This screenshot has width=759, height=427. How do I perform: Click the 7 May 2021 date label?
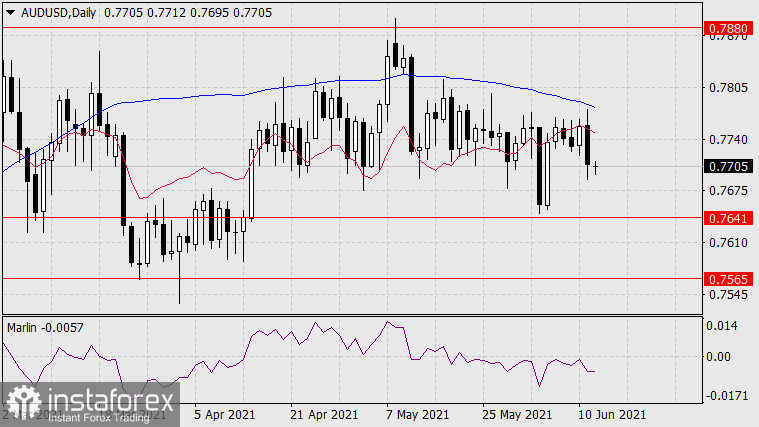(420, 413)
